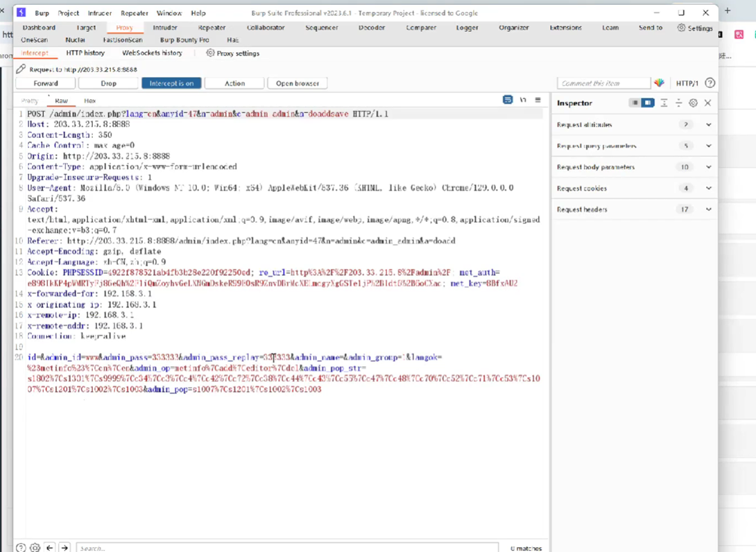This screenshot has width=756, height=552.
Task: Switch Inspector to two-column layout icon
Action: coord(648,103)
